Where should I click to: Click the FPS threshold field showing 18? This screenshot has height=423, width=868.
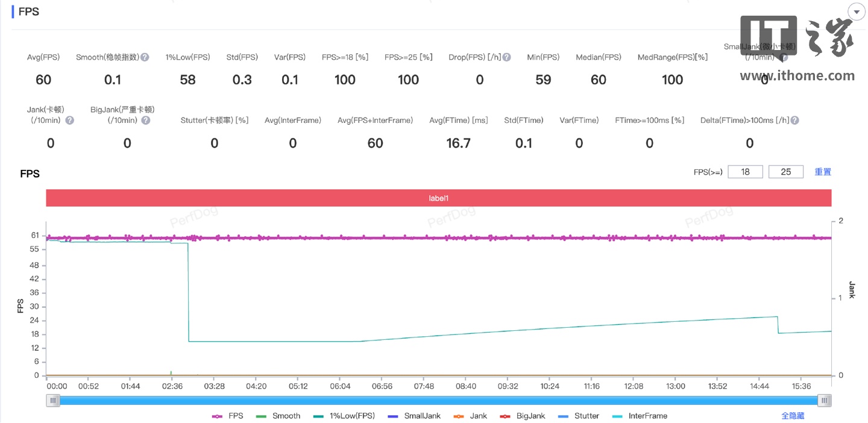coord(745,172)
